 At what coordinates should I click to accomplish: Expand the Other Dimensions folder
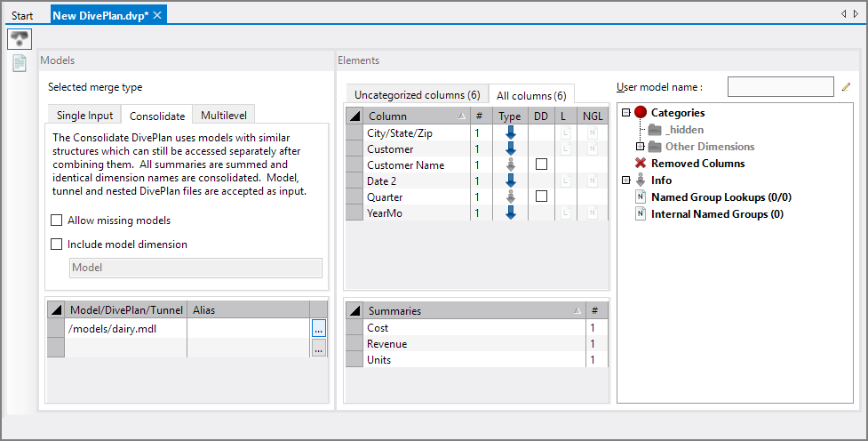coord(640,147)
